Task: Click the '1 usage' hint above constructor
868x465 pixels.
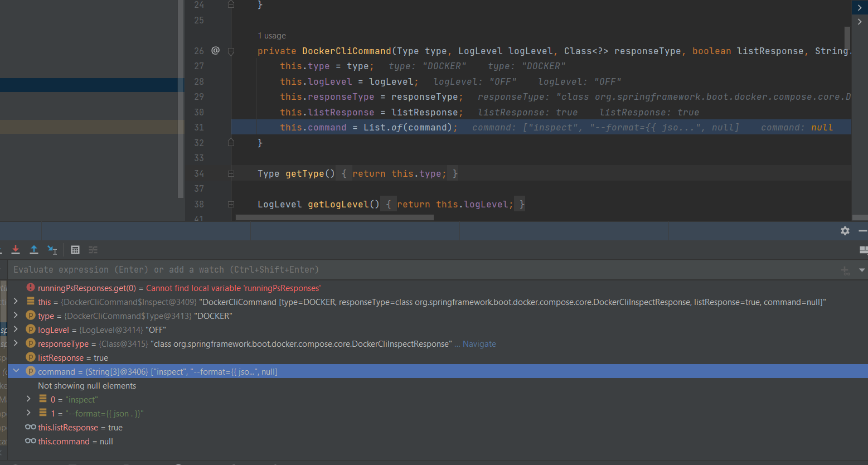Action: [271, 36]
